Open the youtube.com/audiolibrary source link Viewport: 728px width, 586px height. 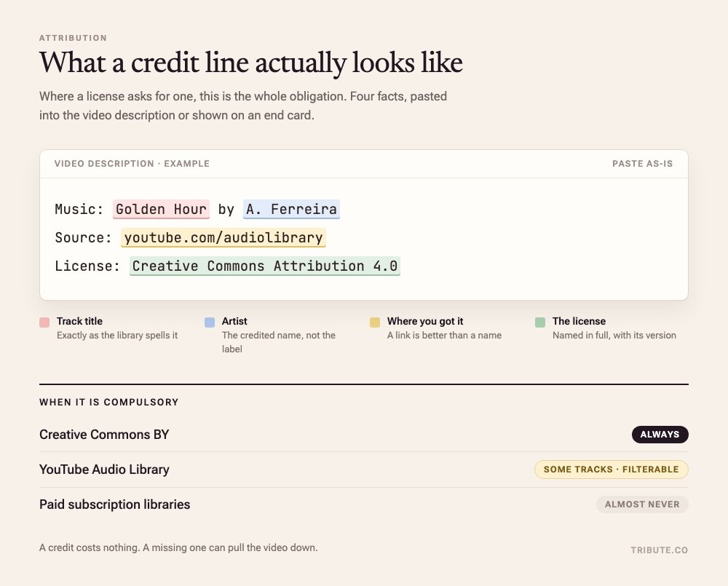[x=223, y=238]
